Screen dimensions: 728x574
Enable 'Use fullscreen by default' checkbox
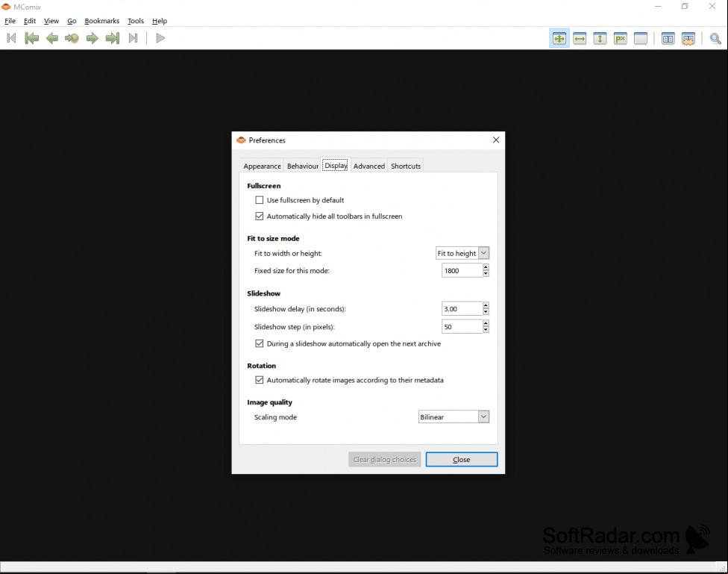tap(259, 200)
